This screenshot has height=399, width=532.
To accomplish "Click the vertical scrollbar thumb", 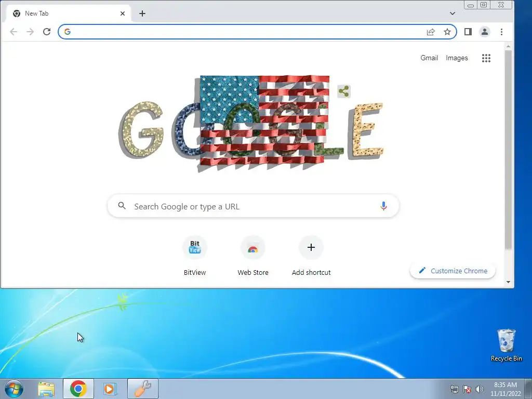I will tap(508, 149).
